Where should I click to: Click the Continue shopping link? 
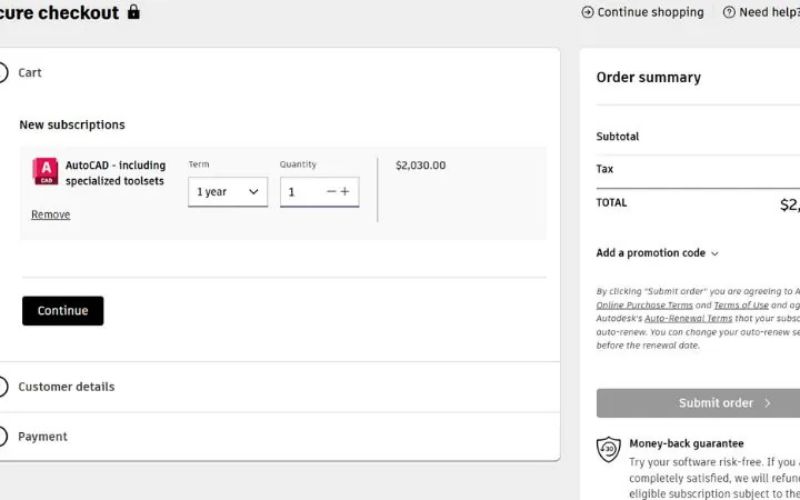[649, 12]
